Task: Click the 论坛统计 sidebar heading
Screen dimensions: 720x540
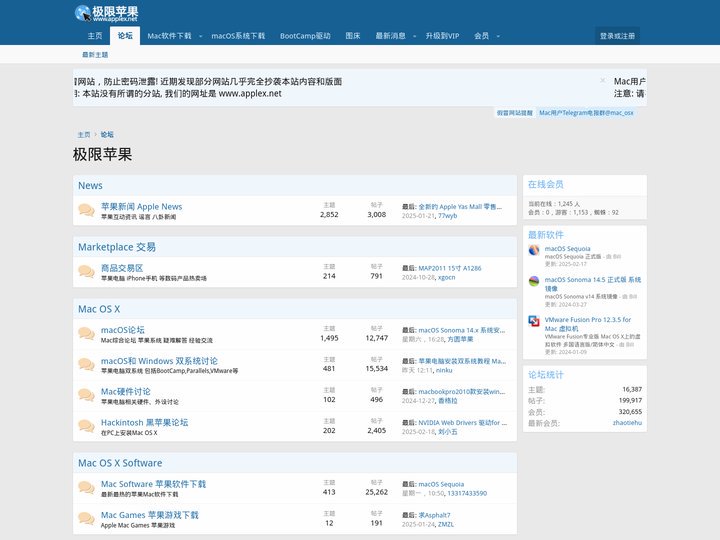Action: click(x=546, y=375)
